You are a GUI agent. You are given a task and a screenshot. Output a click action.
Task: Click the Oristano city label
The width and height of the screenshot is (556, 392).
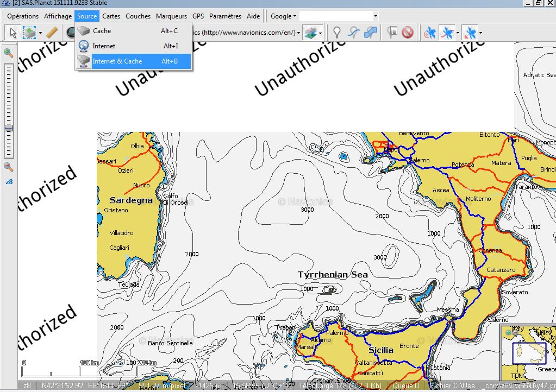(116, 210)
